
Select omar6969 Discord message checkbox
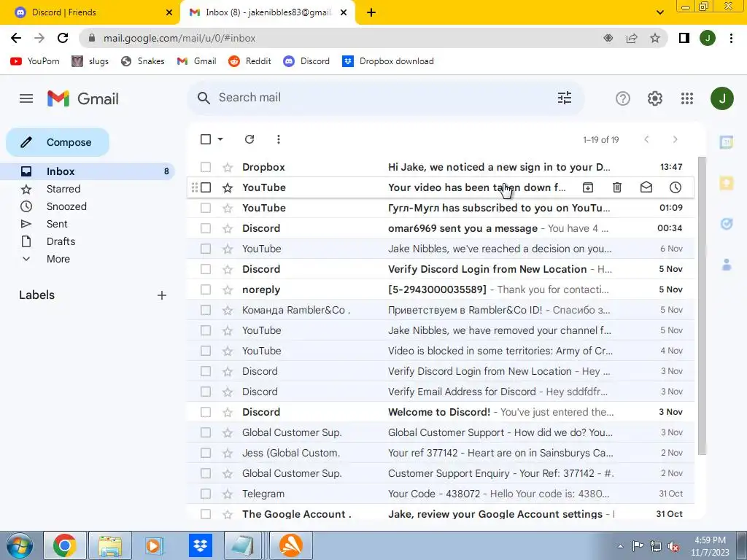pyautogui.click(x=205, y=228)
